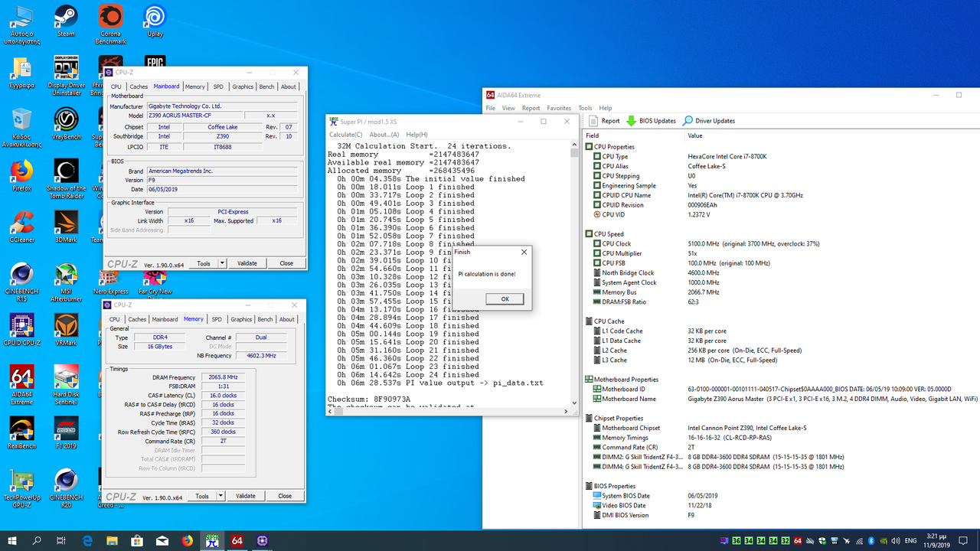This screenshot has height=551, width=980.
Task: Open the About...(A) menu in Super PI
Action: pos(384,135)
